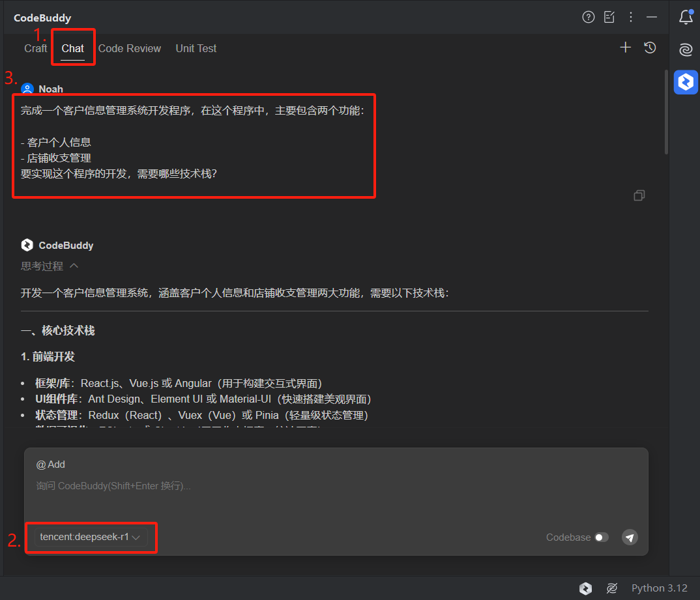Click the chat vertical scrollbar
This screenshot has height=600, width=700.
(666, 112)
